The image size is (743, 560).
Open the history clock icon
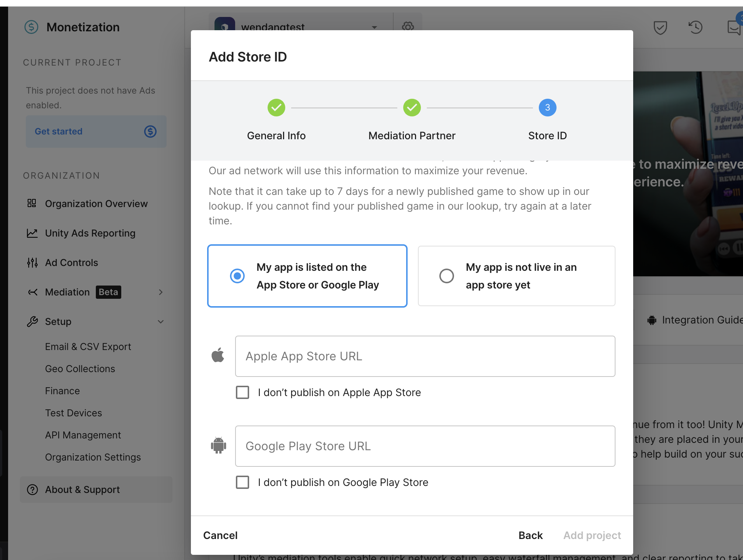click(x=695, y=27)
